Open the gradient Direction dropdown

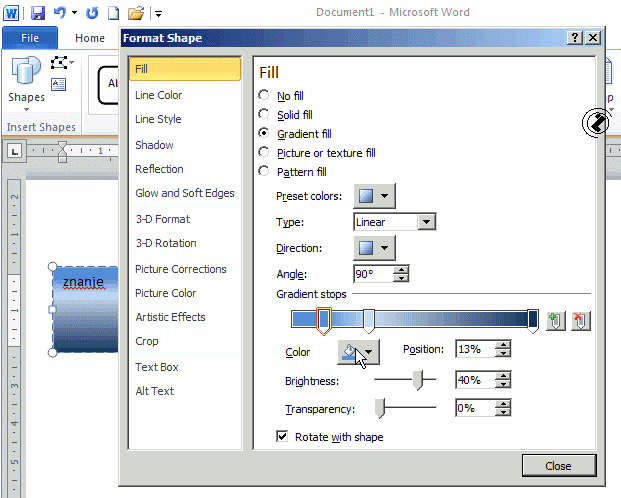tap(374, 248)
